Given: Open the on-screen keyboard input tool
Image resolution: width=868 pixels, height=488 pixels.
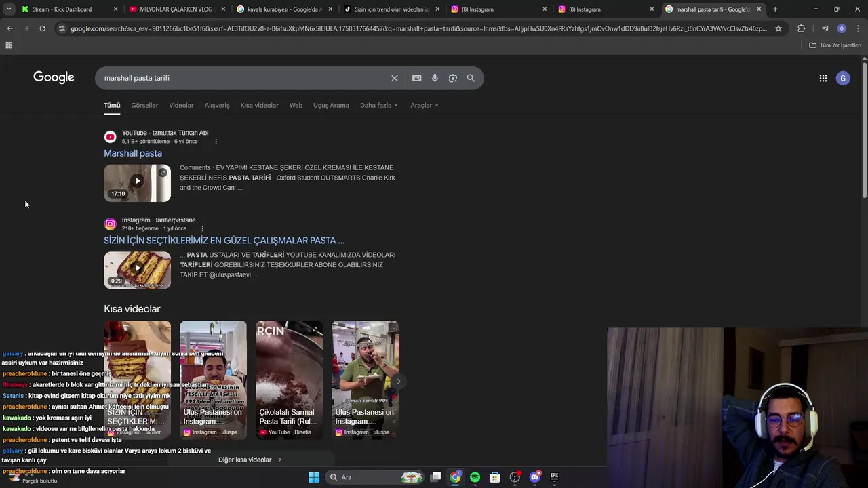Looking at the screenshot, I should (x=417, y=78).
